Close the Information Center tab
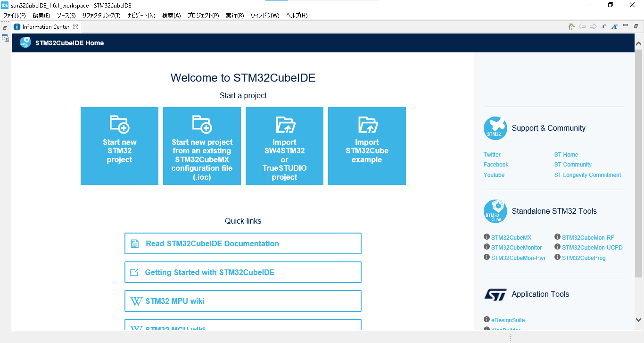 tap(75, 27)
